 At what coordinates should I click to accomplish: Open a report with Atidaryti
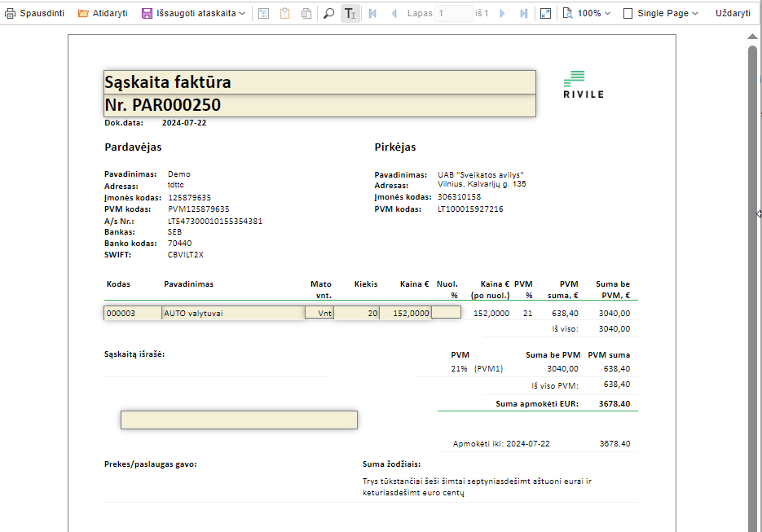click(x=103, y=13)
